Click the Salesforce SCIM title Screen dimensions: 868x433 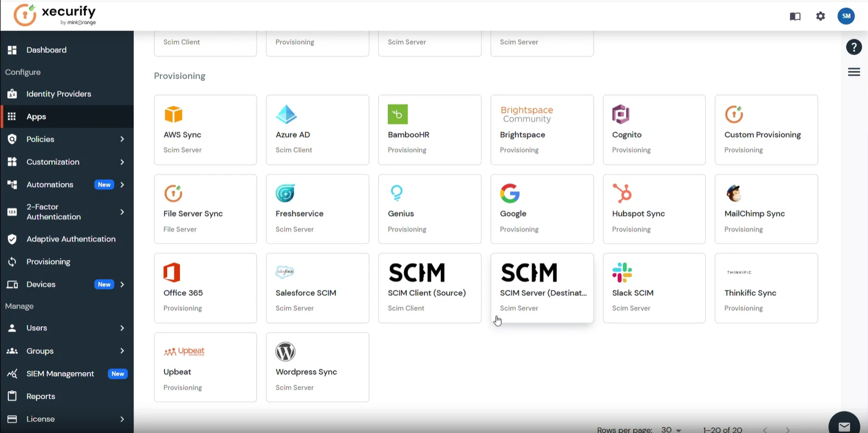[x=306, y=293]
